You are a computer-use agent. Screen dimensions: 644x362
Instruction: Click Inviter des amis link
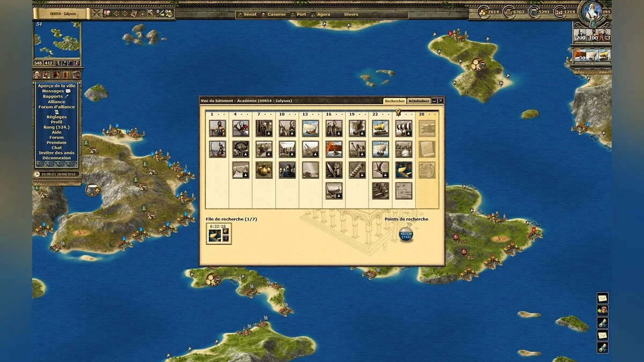[x=56, y=153]
